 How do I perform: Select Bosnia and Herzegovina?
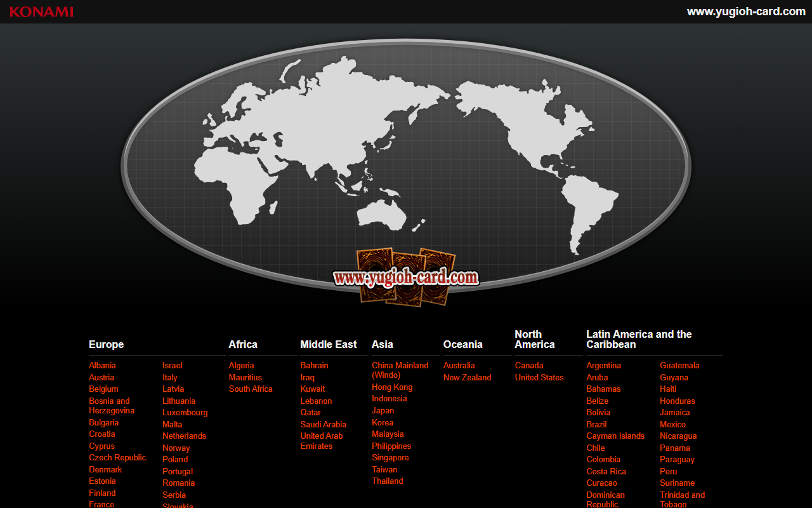point(112,406)
